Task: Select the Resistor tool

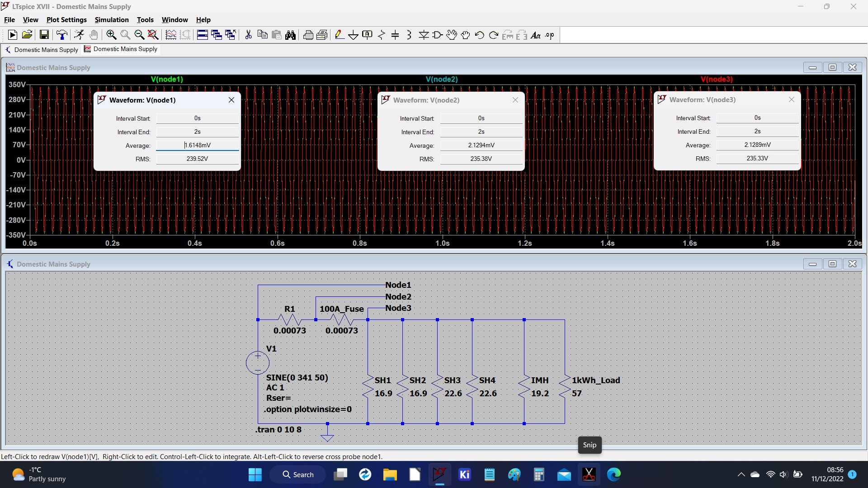Action: 382,35
